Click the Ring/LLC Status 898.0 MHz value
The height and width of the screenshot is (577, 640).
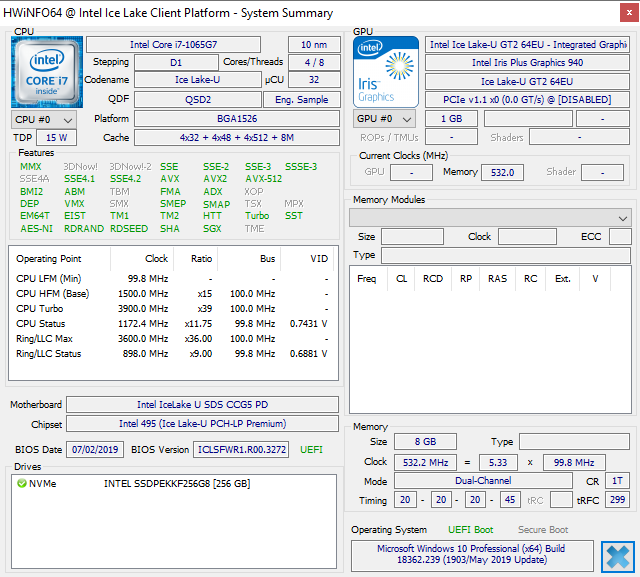point(145,354)
